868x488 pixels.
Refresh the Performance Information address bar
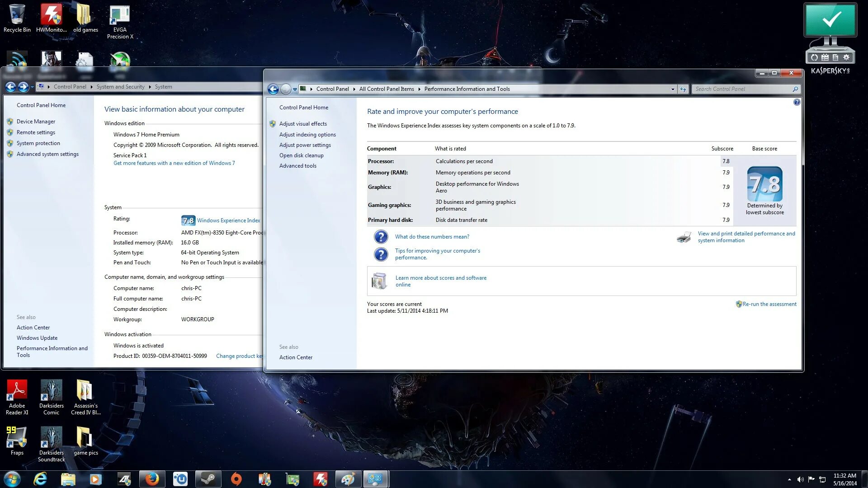(683, 89)
